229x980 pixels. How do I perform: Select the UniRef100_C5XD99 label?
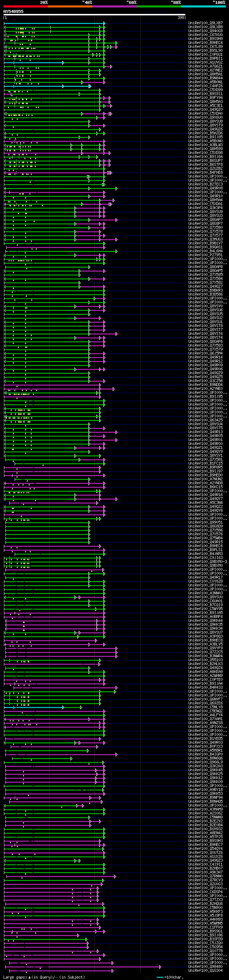205,90
